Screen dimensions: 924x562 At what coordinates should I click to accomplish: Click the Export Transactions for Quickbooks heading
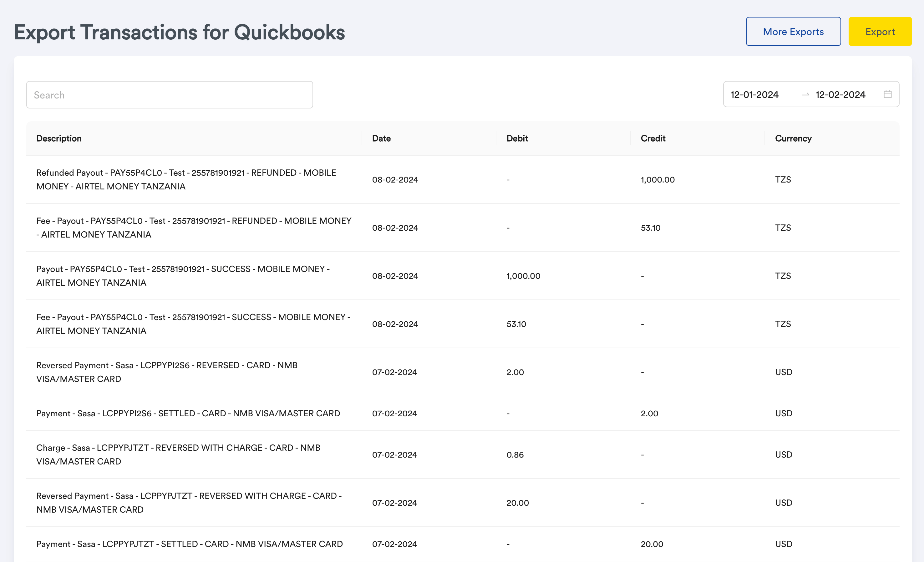179,32
